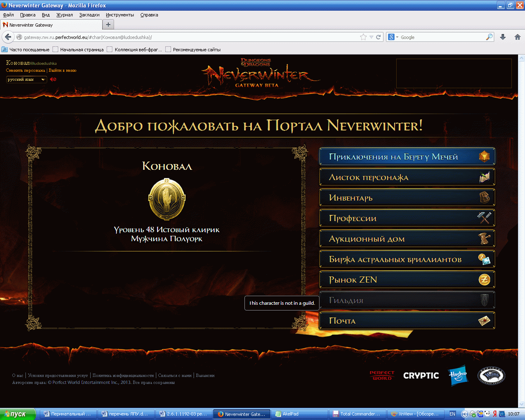Expand the URL bar history dropdown arrow

click(371, 37)
